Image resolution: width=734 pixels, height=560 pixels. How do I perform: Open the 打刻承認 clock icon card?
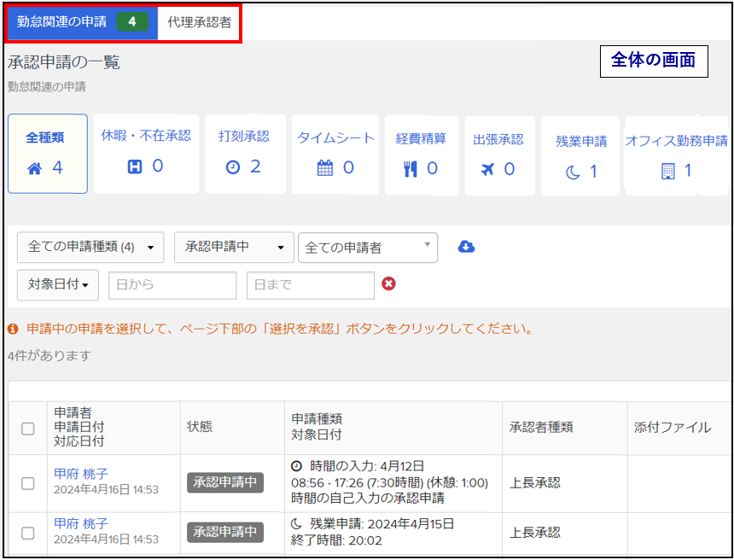[x=243, y=154]
